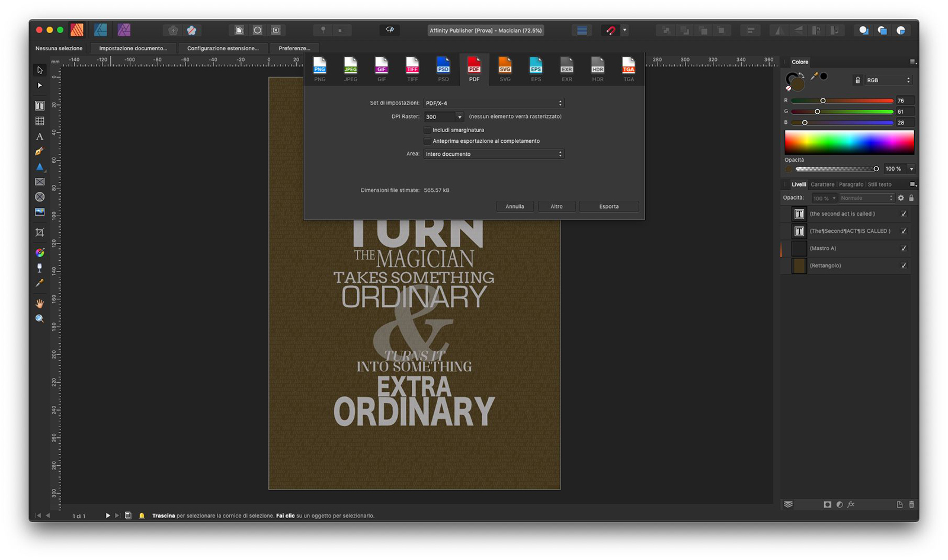Screen dimensions: 948x560
Task: Open the Area dropdown
Action: [x=494, y=154]
